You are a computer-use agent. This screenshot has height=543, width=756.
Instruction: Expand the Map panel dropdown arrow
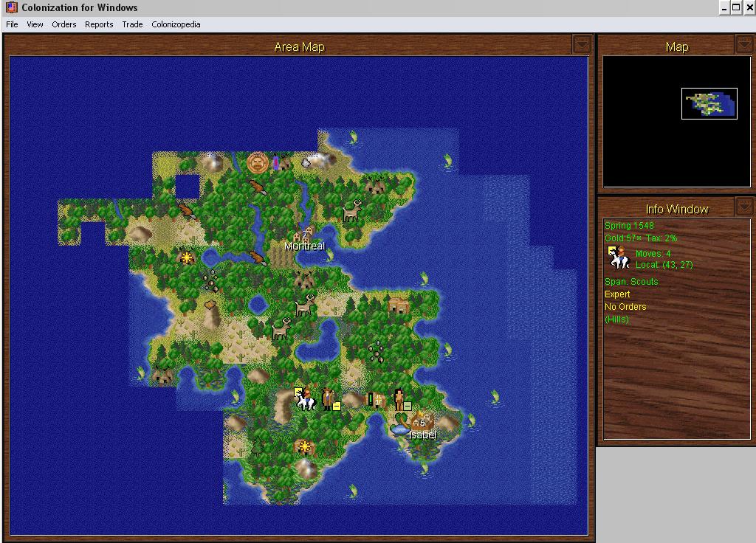(x=744, y=45)
